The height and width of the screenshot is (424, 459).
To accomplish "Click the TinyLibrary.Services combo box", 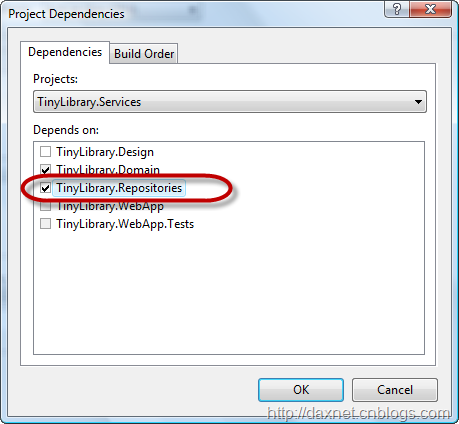I will coord(230,102).
